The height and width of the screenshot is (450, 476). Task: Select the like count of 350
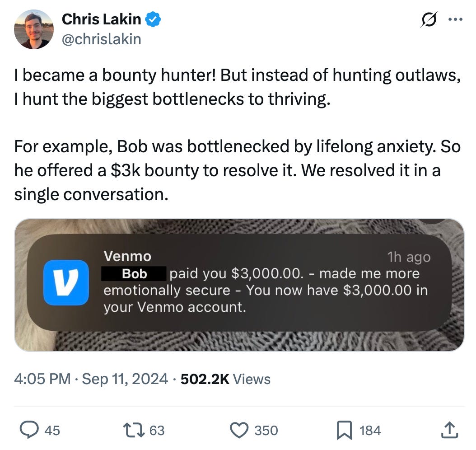(265, 431)
